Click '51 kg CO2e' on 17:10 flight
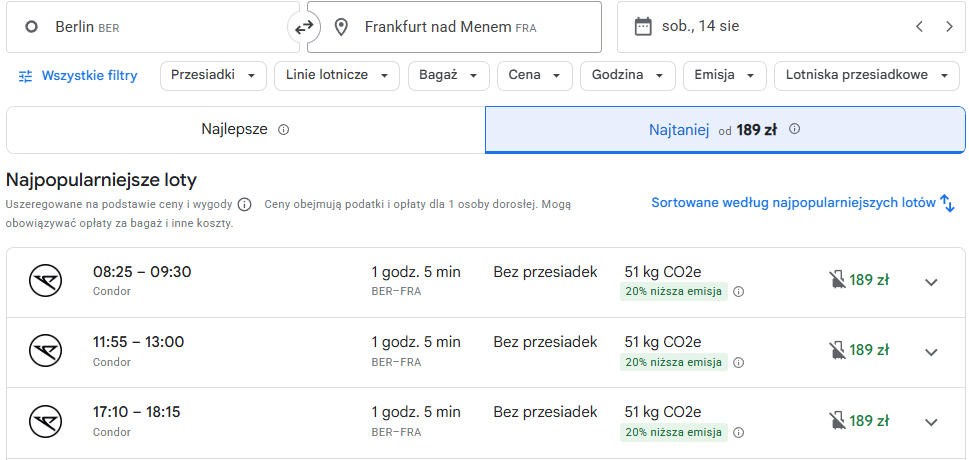The image size is (969, 460). [663, 412]
